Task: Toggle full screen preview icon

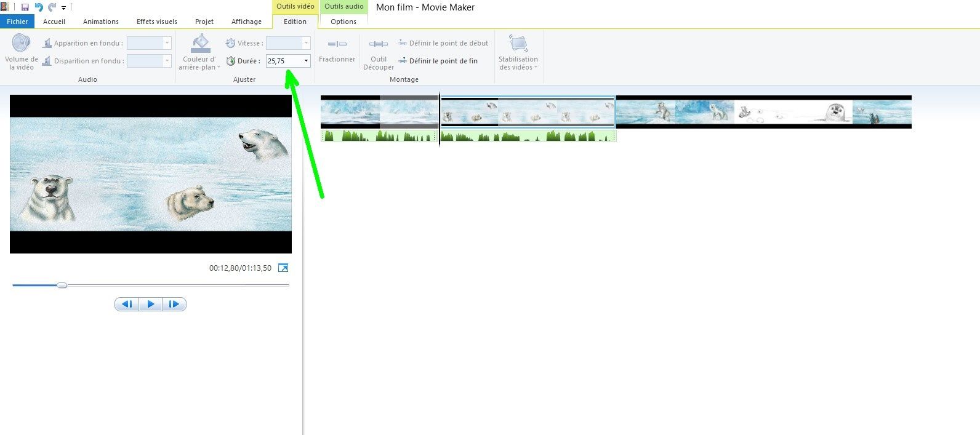Action: [x=283, y=268]
